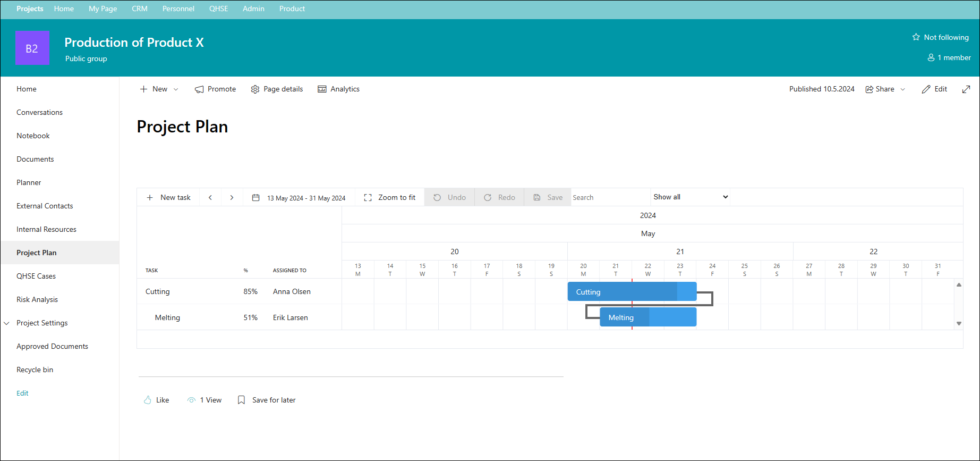Viewport: 980px width, 461px height.
Task: Click the ASSIGNED TO column header
Action: (x=289, y=271)
